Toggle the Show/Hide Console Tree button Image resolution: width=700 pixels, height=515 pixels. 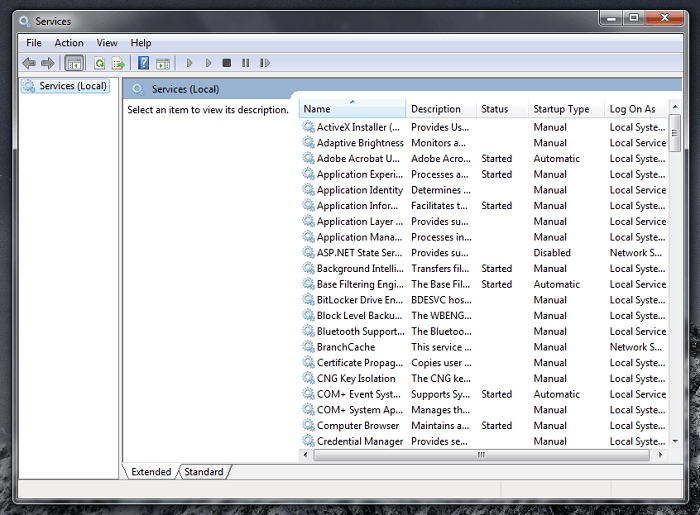pyautogui.click(x=74, y=63)
